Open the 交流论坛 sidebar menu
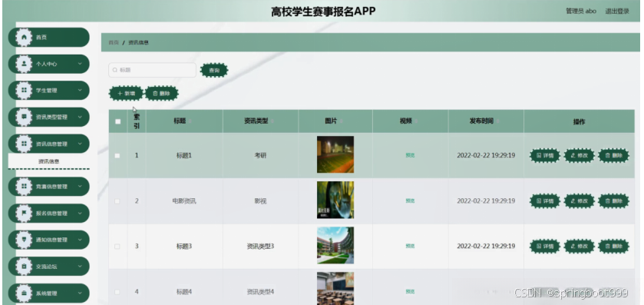The height and width of the screenshot is (305, 644). [x=49, y=267]
